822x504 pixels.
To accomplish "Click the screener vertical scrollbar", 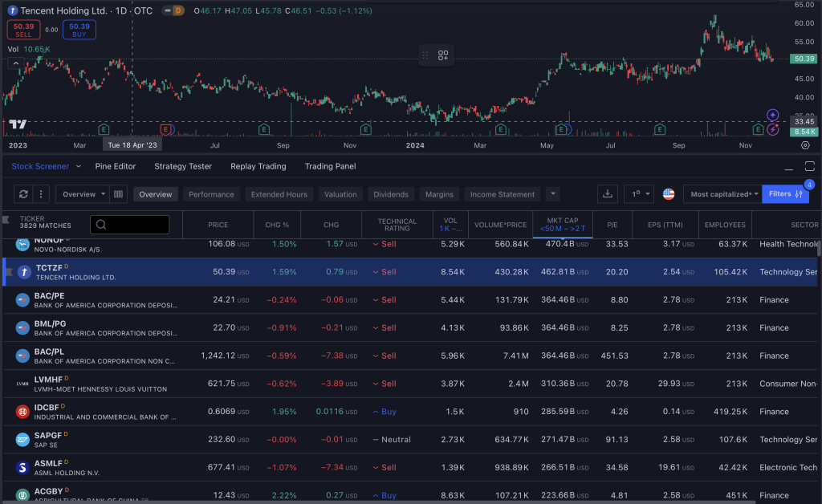I will pos(818,247).
